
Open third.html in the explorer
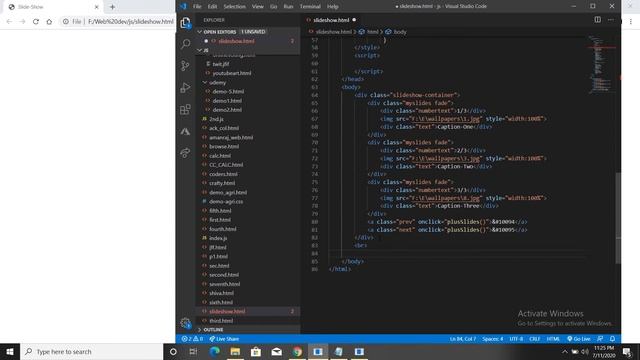221,321
